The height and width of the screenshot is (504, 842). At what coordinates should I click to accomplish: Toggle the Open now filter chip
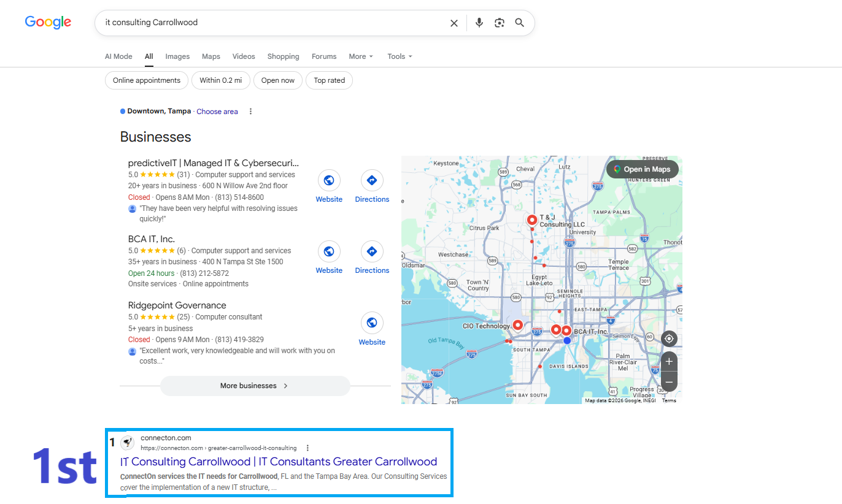point(278,80)
